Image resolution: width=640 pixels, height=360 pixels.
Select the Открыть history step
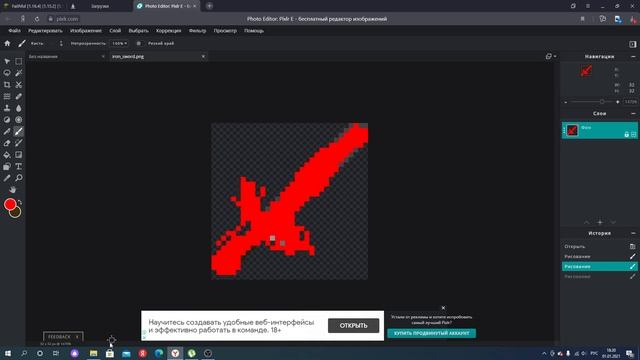(x=599, y=247)
